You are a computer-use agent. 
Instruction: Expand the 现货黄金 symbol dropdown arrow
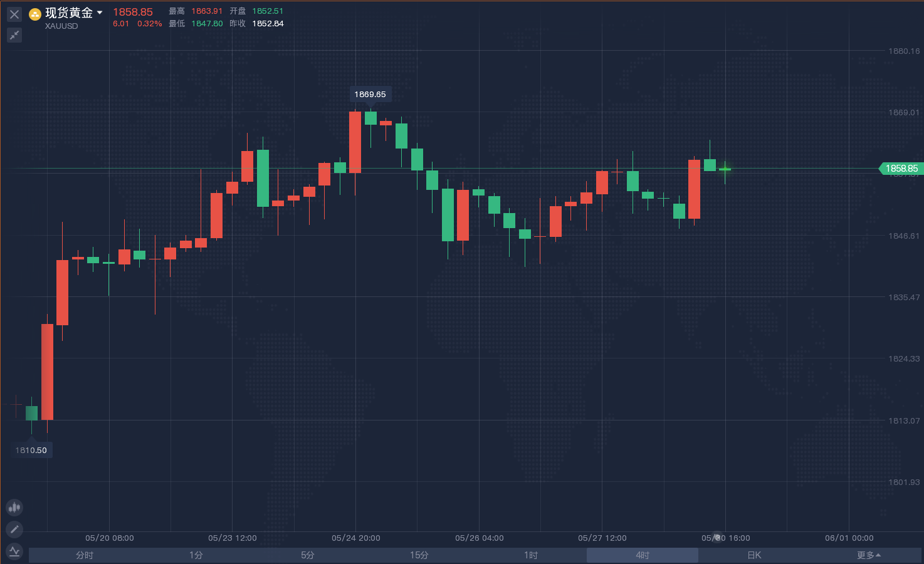coord(100,13)
